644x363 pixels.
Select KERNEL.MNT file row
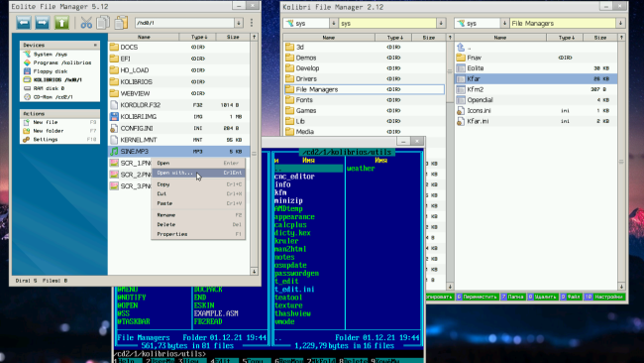(x=179, y=140)
